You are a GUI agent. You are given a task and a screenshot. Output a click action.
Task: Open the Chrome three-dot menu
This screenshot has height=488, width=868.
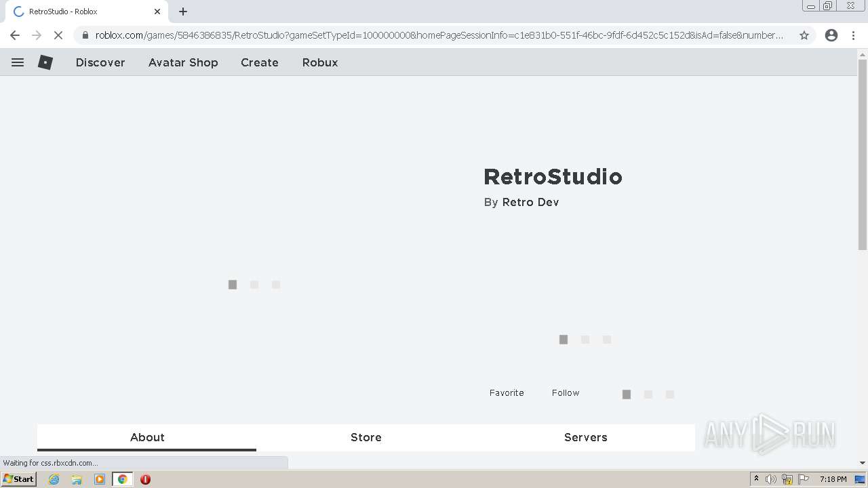[854, 35]
